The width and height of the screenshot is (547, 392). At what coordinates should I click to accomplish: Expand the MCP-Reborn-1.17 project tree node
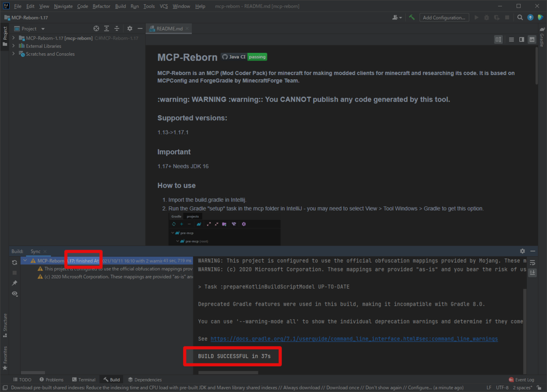tap(14, 38)
